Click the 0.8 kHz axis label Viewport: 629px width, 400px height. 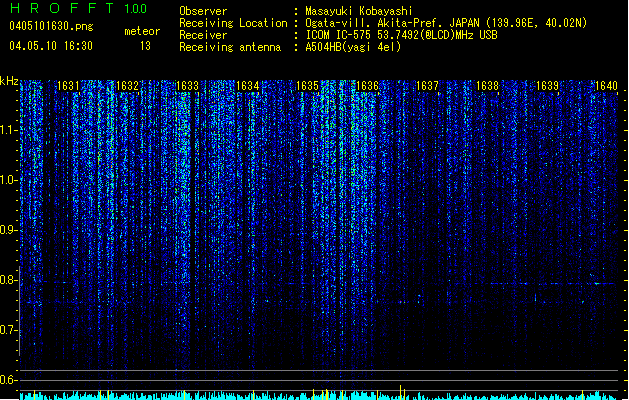click(x=8, y=280)
